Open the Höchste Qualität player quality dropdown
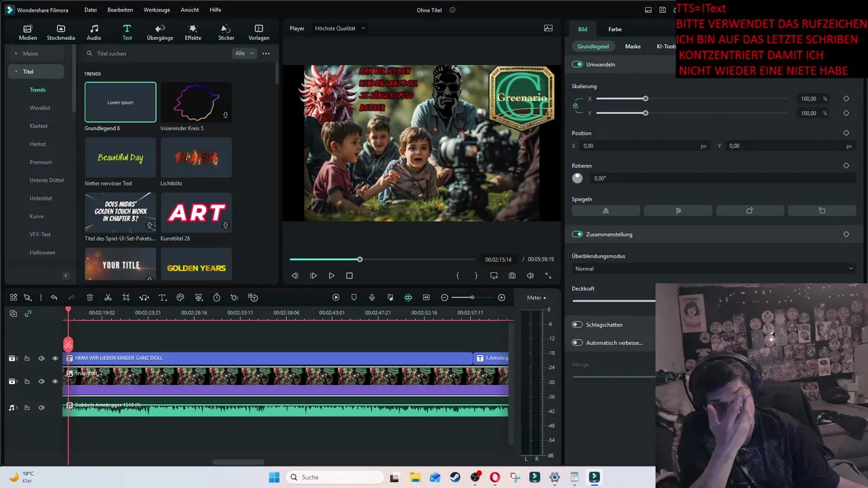This screenshot has height=488, width=868. click(x=340, y=28)
